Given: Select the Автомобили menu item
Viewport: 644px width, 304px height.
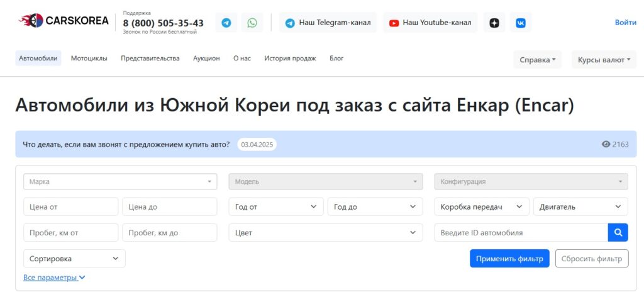Looking at the screenshot, I should (38, 59).
